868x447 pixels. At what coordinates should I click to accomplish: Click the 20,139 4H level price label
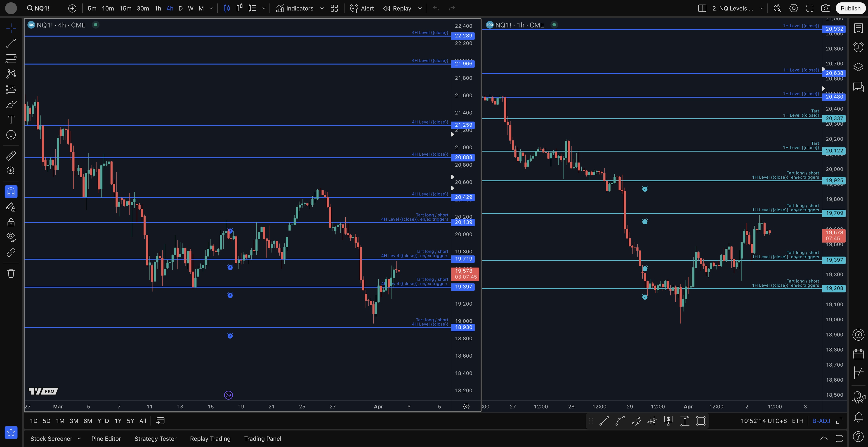tap(463, 222)
